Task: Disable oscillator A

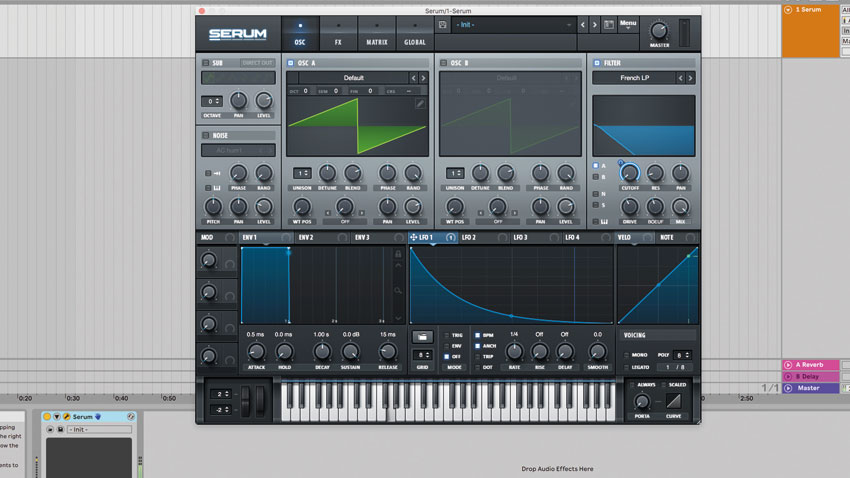Action: 291,63
